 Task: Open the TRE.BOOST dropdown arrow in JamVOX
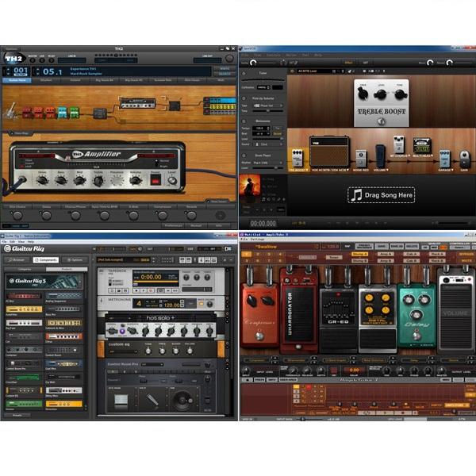(x=307, y=170)
